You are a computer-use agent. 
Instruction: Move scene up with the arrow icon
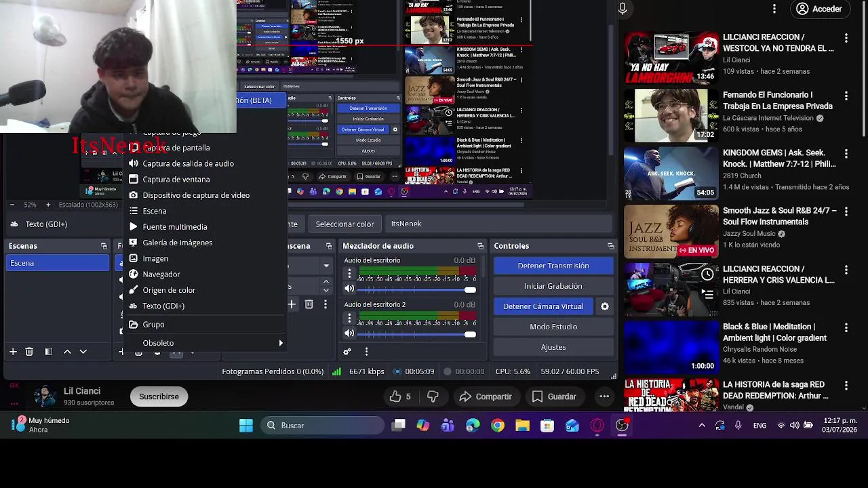coord(67,352)
